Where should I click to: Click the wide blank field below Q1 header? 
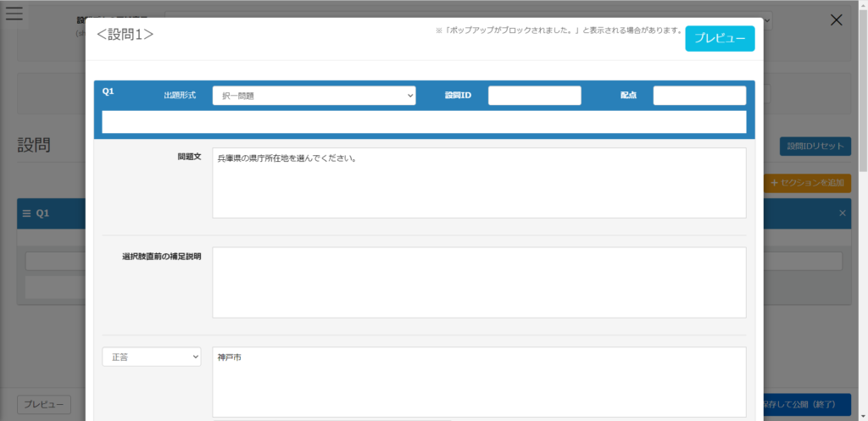coord(423,123)
